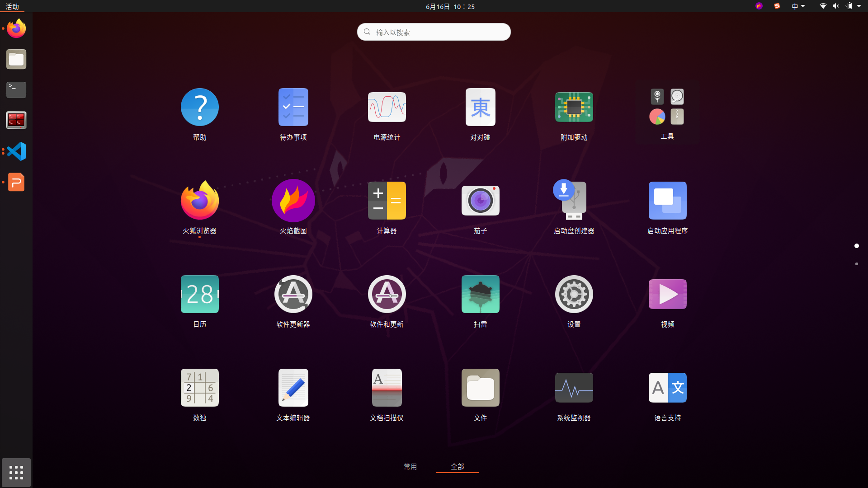Image resolution: width=868 pixels, height=488 pixels.
Task: Click the Wi-Fi status icon
Action: (x=823, y=6)
